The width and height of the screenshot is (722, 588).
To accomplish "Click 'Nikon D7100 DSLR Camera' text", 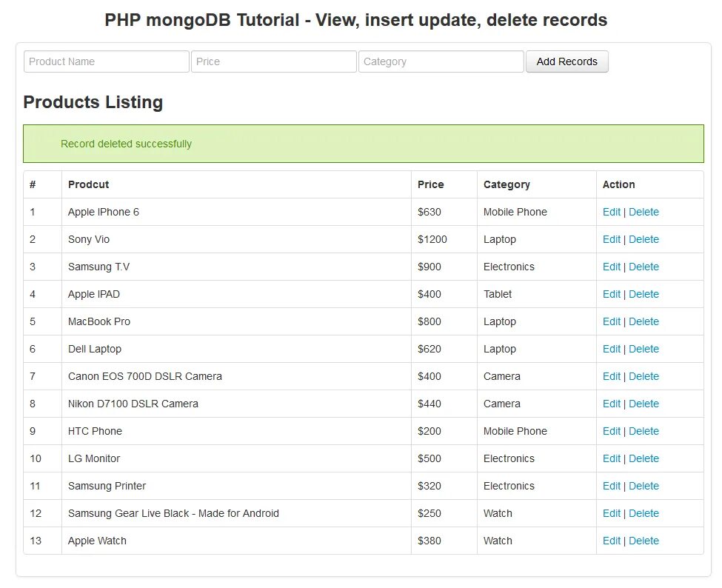I will coord(133,404).
